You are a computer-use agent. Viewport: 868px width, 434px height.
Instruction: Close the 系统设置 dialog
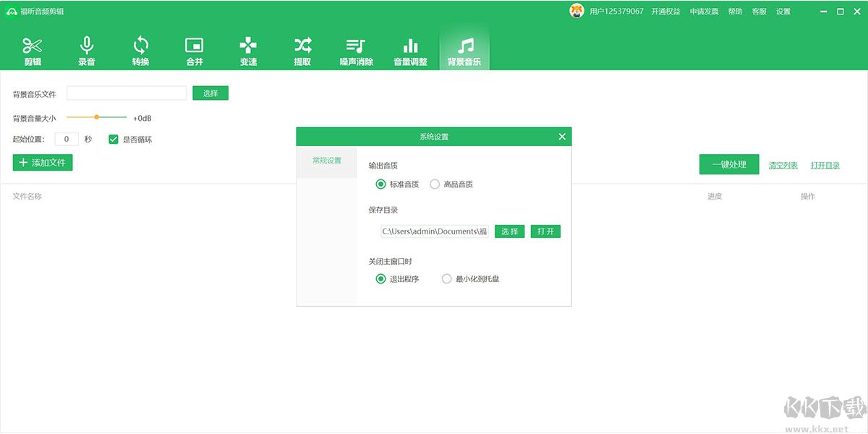coord(562,137)
